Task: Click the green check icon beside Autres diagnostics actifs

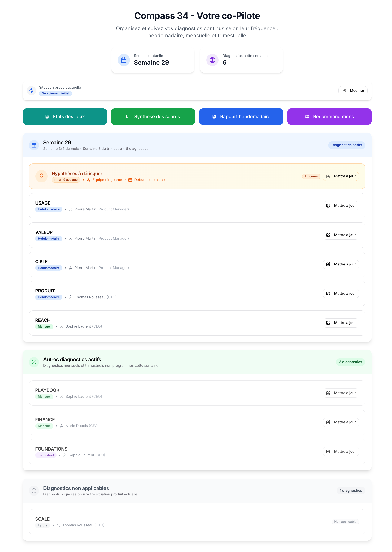Action: click(x=34, y=362)
